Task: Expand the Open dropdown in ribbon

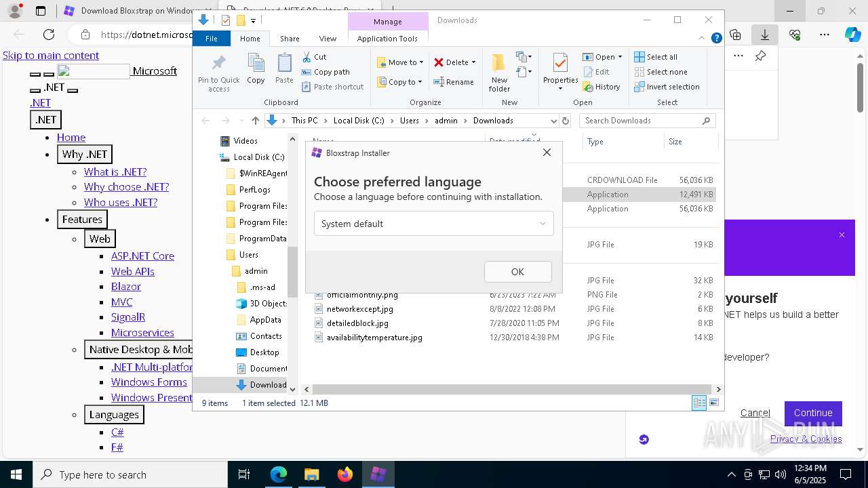Action: point(620,57)
